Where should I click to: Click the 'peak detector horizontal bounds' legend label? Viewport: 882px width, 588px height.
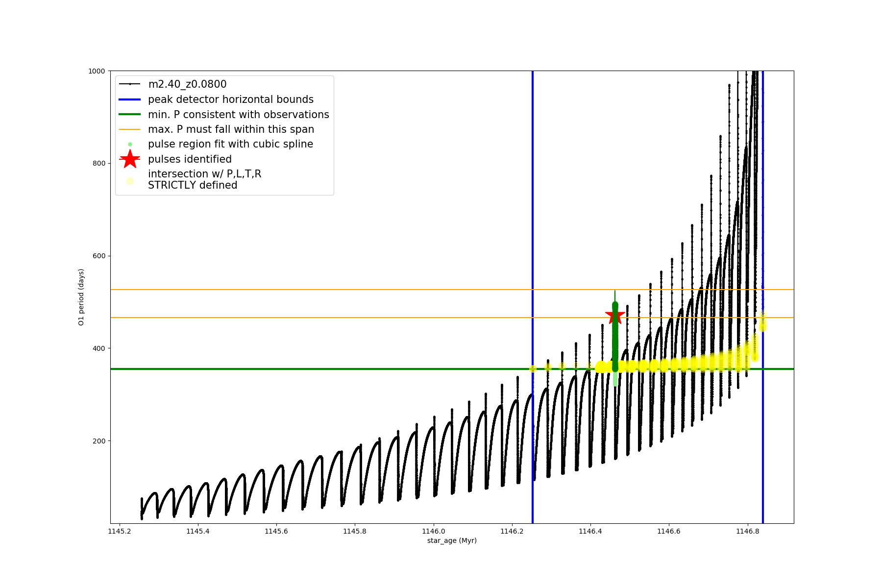click(231, 99)
